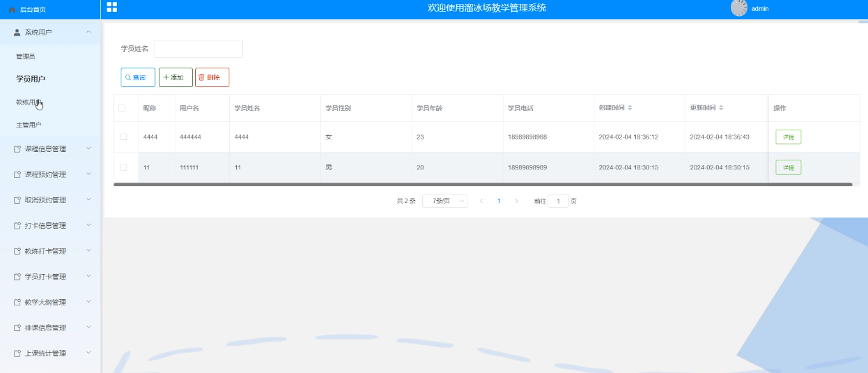Sort by 更新时间 using its sort arrows
This screenshot has width=868, height=373.
[721, 108]
